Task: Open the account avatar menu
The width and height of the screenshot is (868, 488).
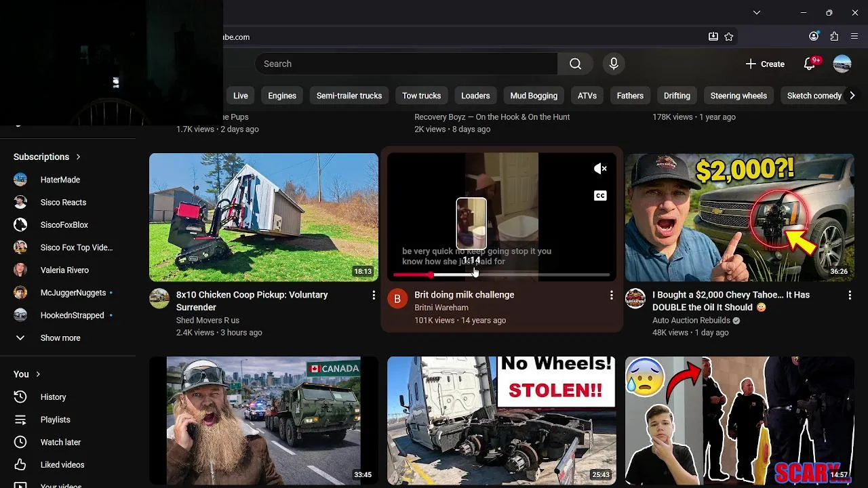Action: pyautogui.click(x=842, y=64)
